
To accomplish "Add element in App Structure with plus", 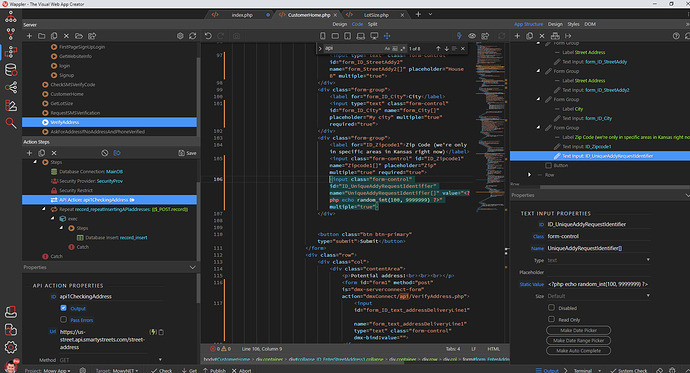I will click(517, 36).
